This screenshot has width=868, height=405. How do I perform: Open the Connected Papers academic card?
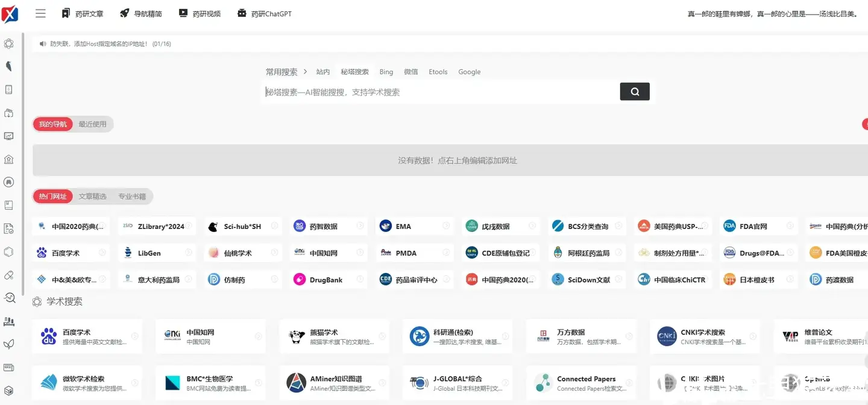pos(582,383)
